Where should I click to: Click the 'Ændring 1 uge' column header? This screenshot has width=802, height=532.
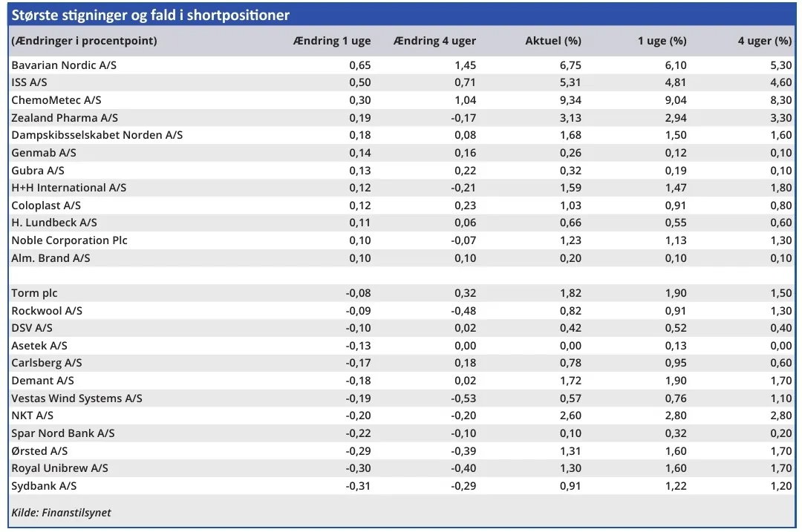point(332,41)
